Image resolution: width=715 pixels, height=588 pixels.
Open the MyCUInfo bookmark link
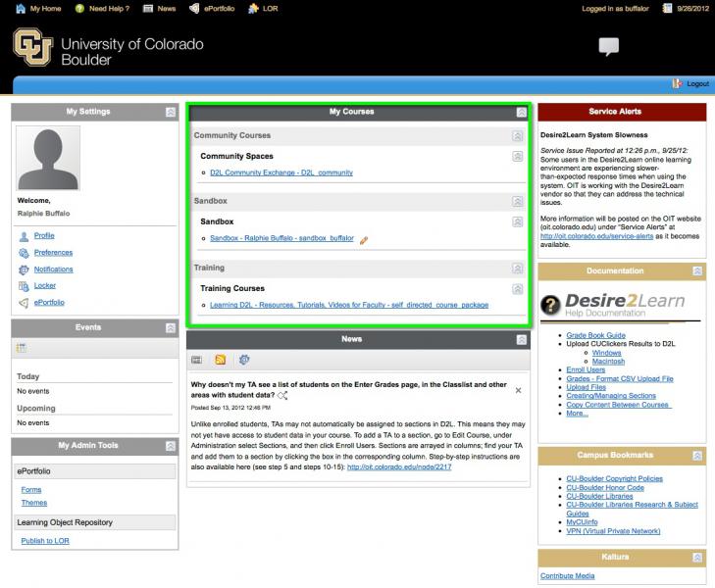(582, 522)
